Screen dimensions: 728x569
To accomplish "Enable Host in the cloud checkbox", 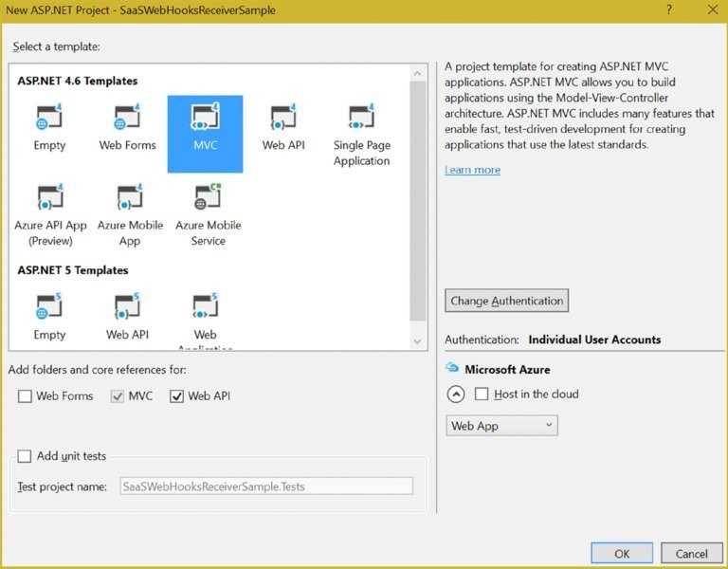I will (482, 394).
